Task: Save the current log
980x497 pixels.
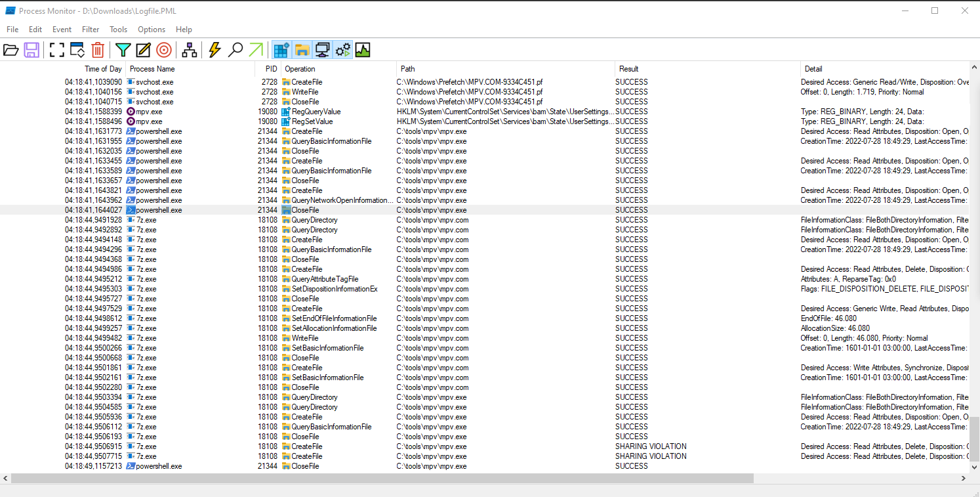Action: click(x=31, y=49)
